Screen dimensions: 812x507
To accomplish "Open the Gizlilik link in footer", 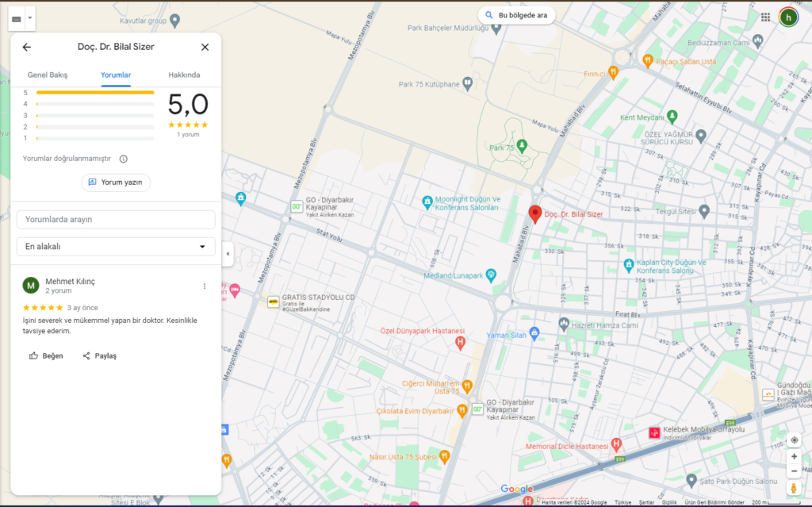I will click(669, 502).
